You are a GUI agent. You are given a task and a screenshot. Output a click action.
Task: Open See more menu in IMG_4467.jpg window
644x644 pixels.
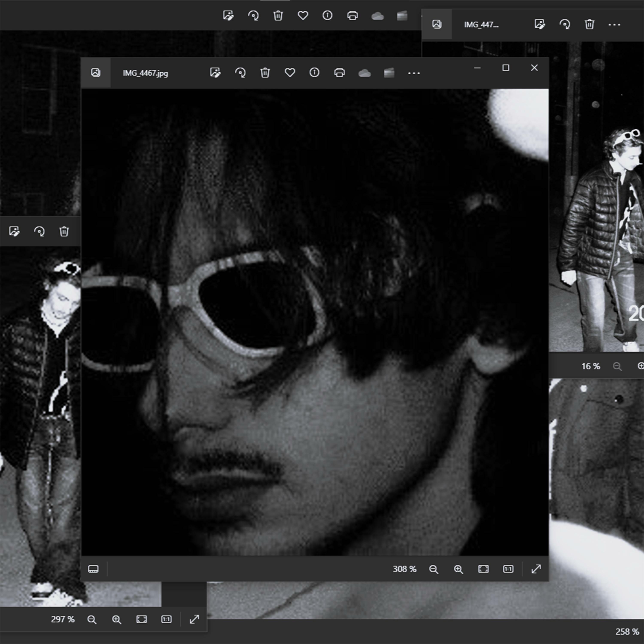414,73
